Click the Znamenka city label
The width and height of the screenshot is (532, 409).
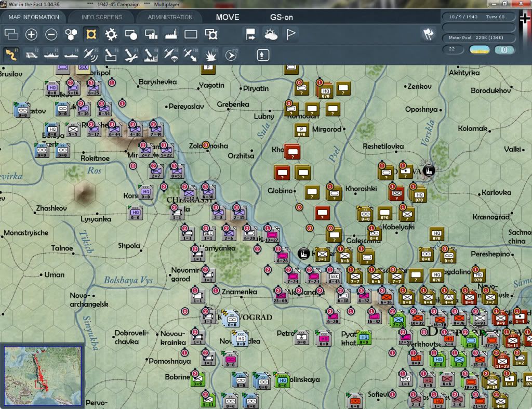click(240, 292)
